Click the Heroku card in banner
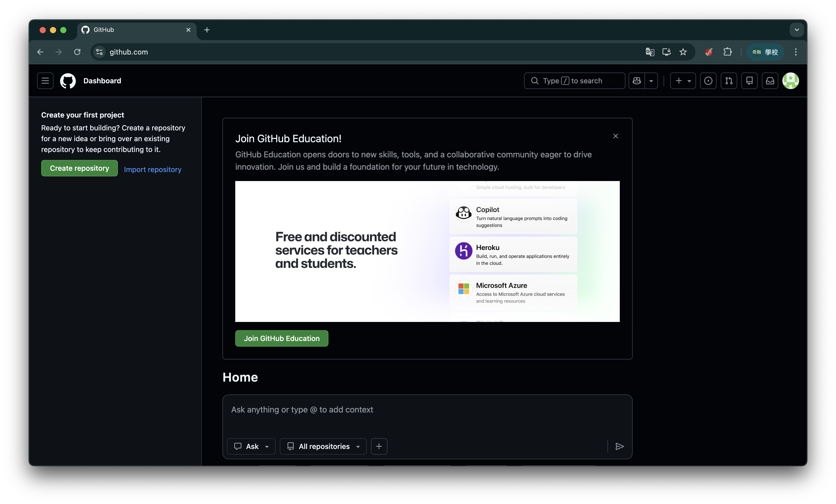The height and width of the screenshot is (504, 836). coord(513,255)
